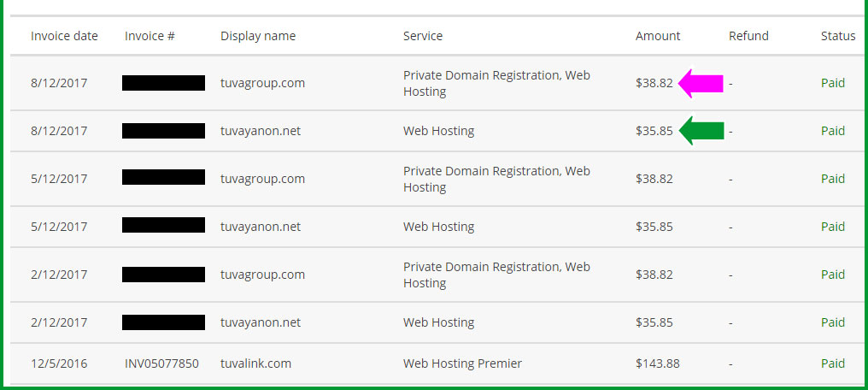Select tuvayanon.net in the 2/12/2017 row
This screenshot has width=868, height=390.
pyautogui.click(x=261, y=322)
